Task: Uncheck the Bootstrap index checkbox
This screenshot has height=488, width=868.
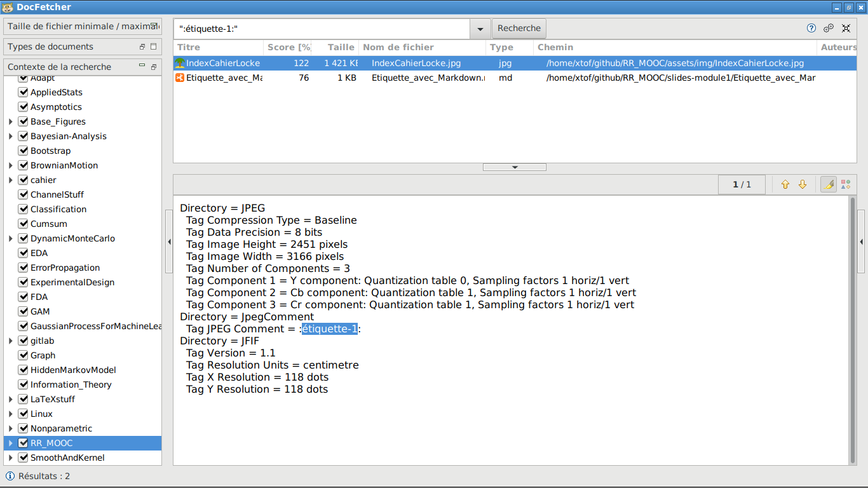Action: pyautogui.click(x=24, y=151)
